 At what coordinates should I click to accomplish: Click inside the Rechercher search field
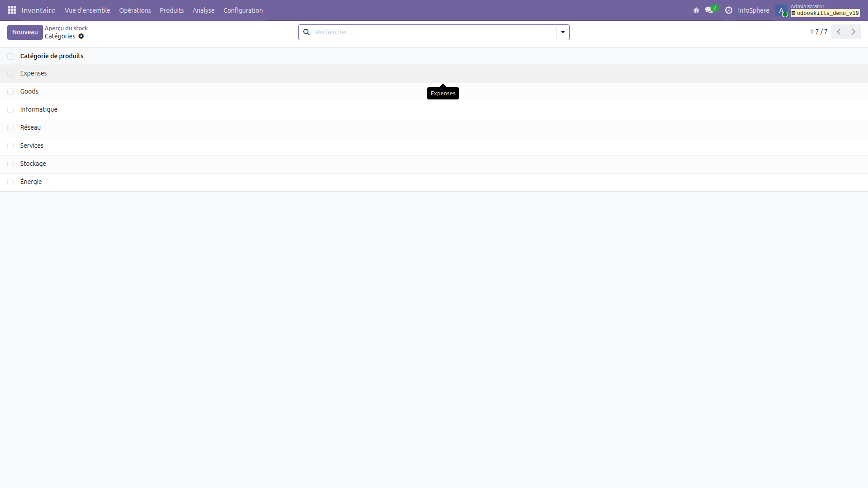coord(407,32)
